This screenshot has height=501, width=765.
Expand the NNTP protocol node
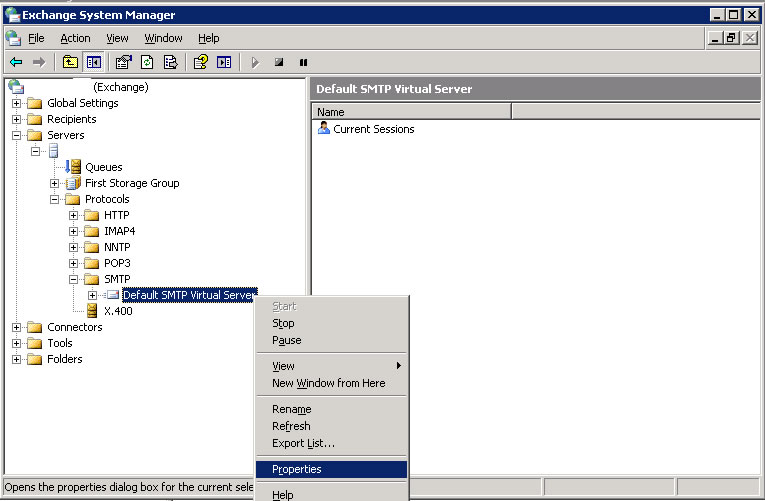pos(73,247)
